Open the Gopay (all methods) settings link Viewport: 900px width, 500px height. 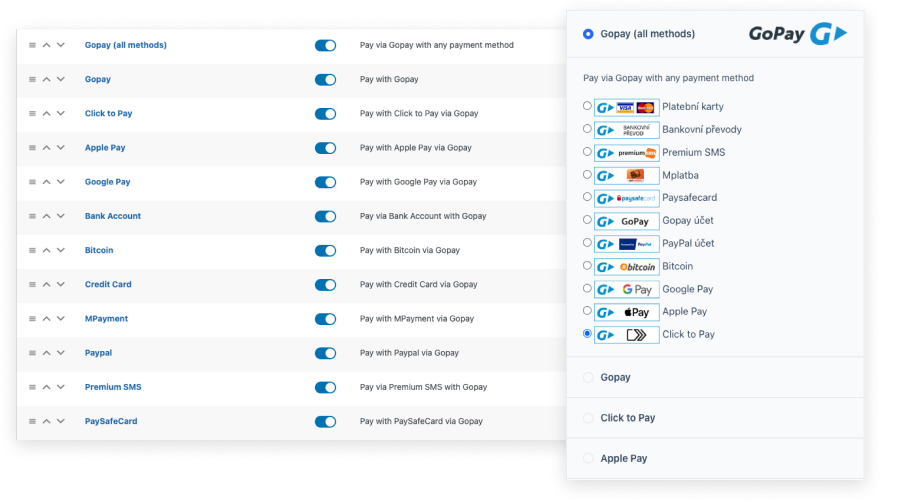[126, 45]
